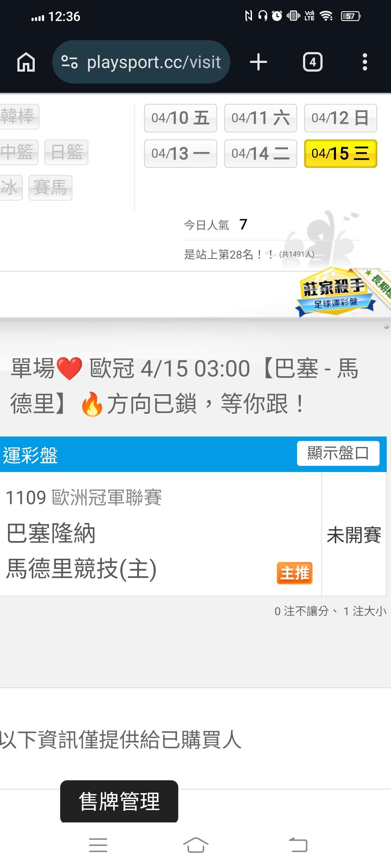Select the 04/11 六 date tab
Image resolution: width=391 pixels, height=868 pixels.
261,118
